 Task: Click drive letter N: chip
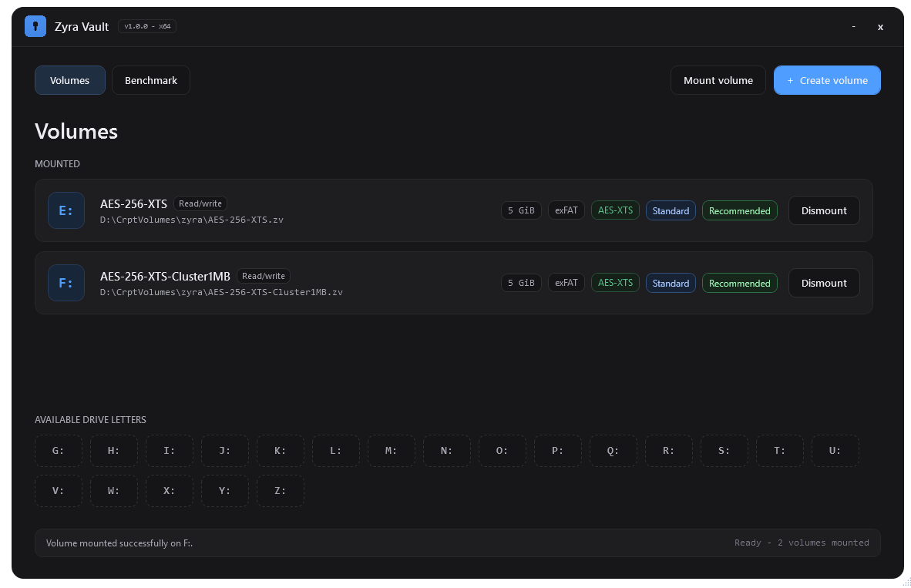click(x=447, y=451)
